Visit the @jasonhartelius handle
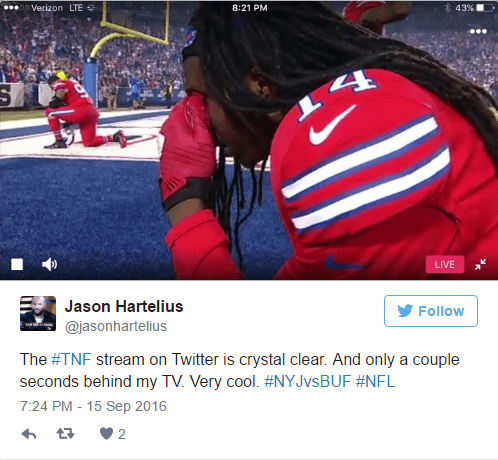 [x=116, y=326]
